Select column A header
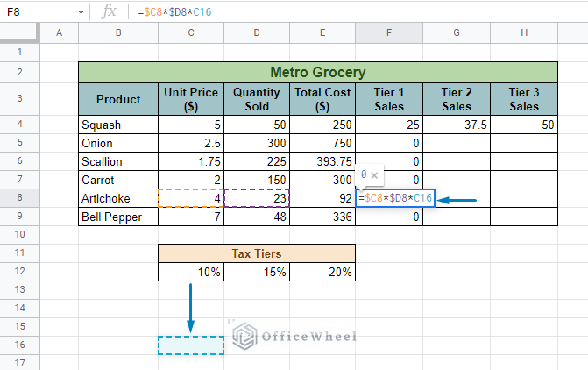 point(60,33)
